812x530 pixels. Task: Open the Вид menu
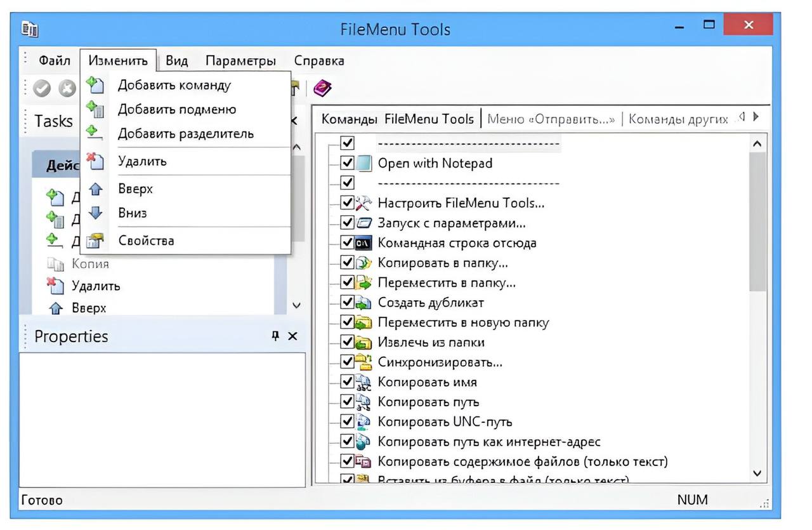point(177,61)
